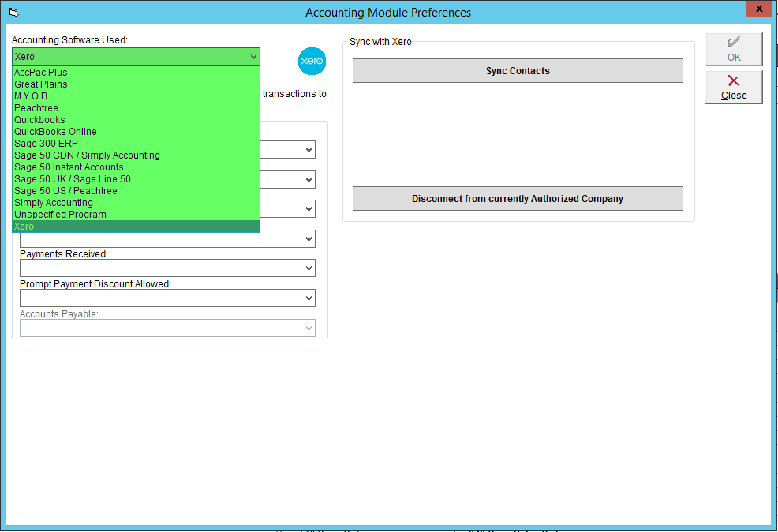Click the window system menu icon
Viewport: 778px width, 532px height.
click(x=13, y=13)
